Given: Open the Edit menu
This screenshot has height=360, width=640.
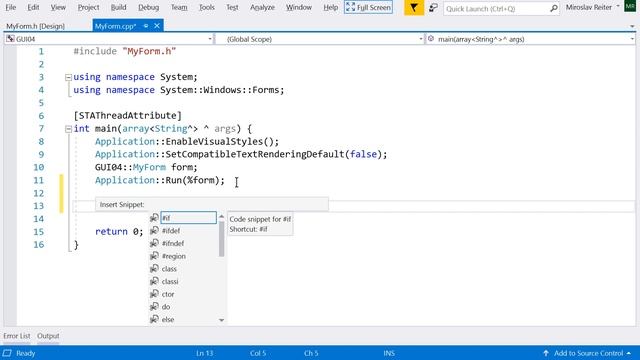Looking at the screenshot, I should pyautogui.click(x=33, y=7).
